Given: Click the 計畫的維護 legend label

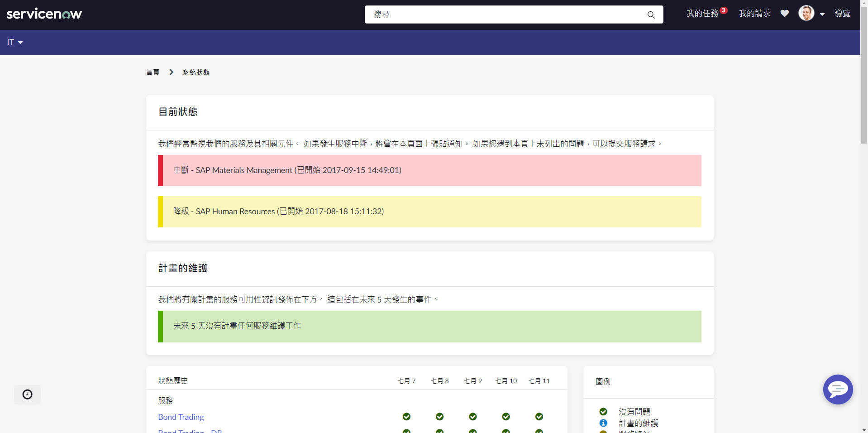Looking at the screenshot, I should click(x=638, y=423).
